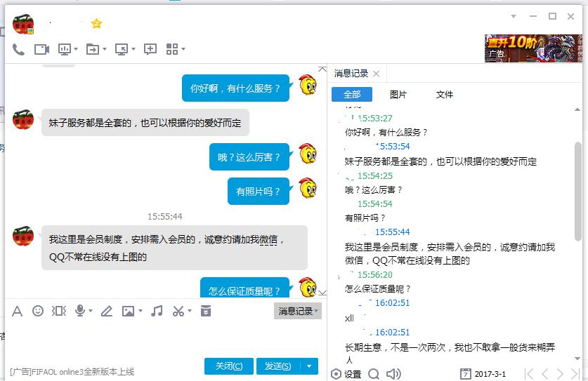Viewport: 588px width, 381px height.
Task: Open the emoji smiley picker
Action: (38, 311)
